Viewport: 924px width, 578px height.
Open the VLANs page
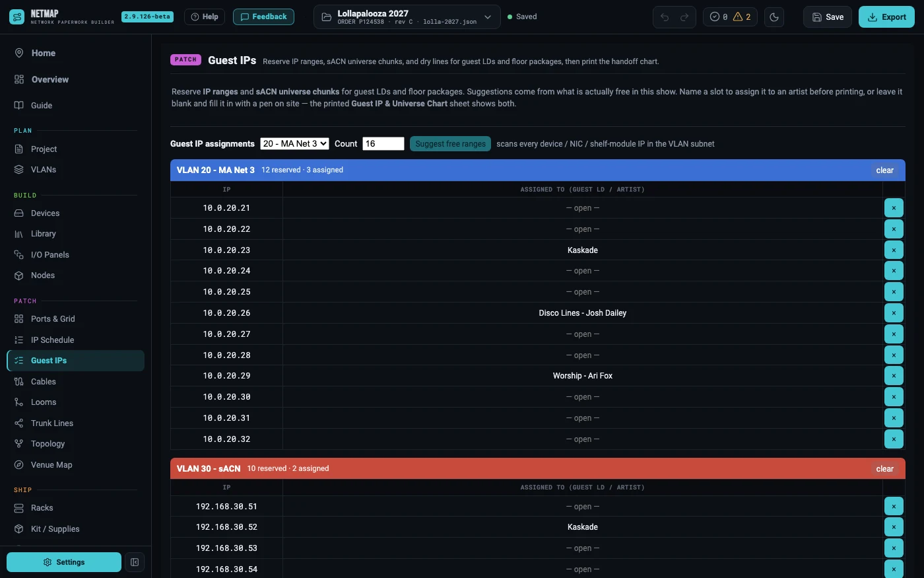pyautogui.click(x=75, y=170)
